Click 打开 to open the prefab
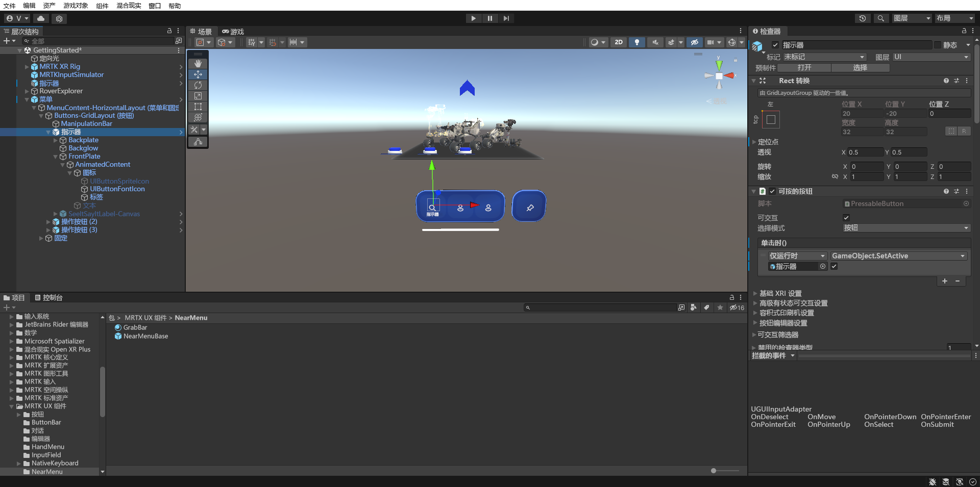Viewport: 980px width, 487px height. pyautogui.click(x=804, y=67)
